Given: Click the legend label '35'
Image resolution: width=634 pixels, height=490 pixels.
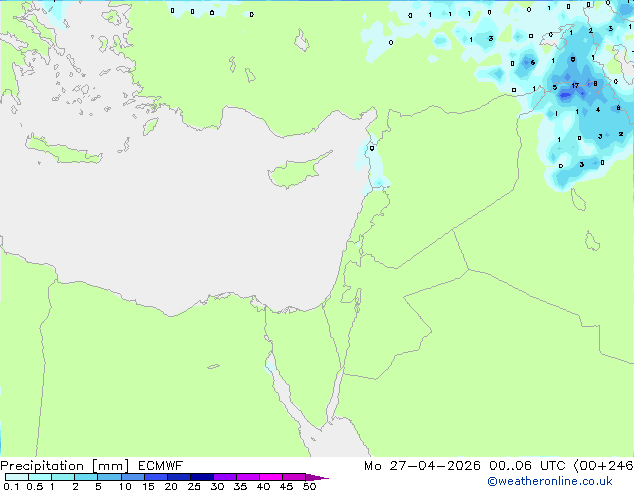Looking at the screenshot, I should 240,486.
